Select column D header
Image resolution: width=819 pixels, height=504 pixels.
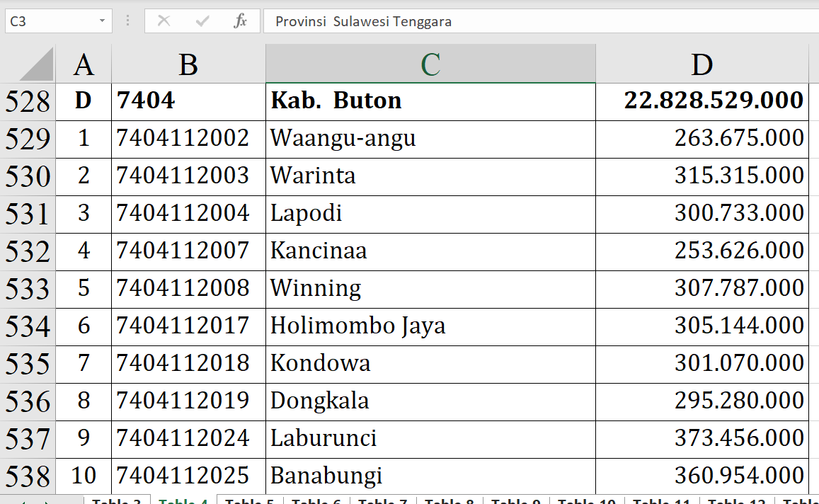click(701, 64)
